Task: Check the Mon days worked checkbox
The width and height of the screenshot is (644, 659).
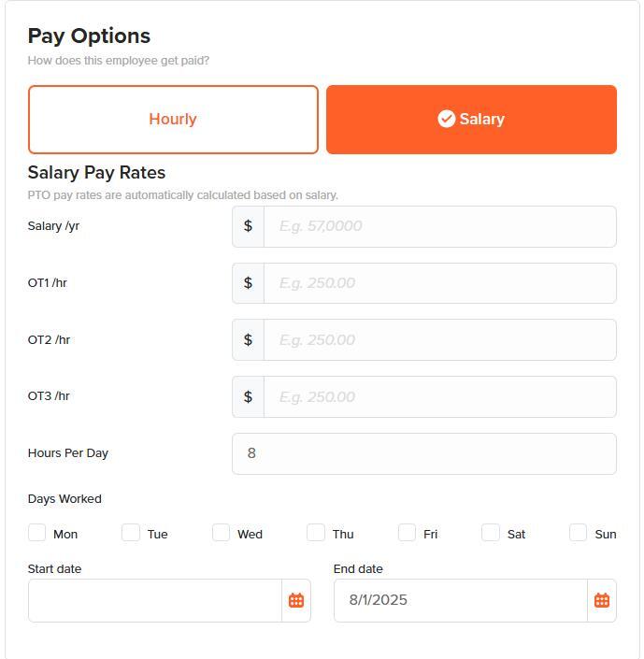Action: point(37,533)
